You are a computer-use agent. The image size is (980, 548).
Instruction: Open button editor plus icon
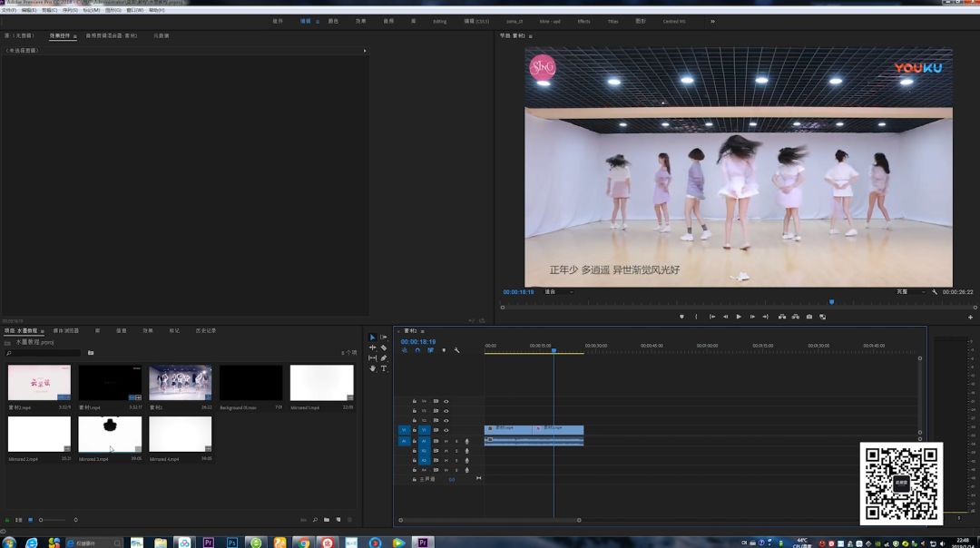point(971,318)
